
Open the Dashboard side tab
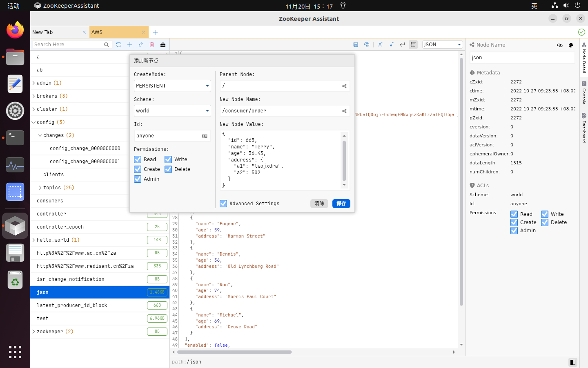pyautogui.click(x=584, y=128)
